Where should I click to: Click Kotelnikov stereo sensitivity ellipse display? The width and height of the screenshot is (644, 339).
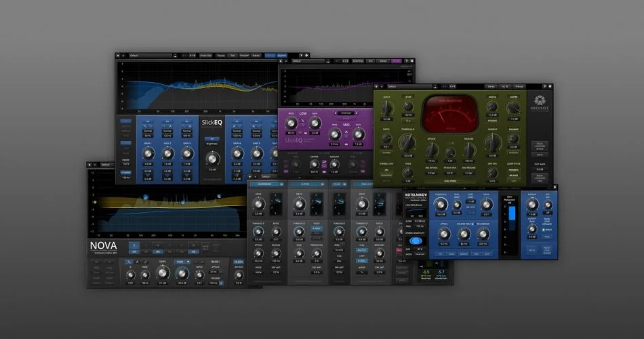(415, 241)
